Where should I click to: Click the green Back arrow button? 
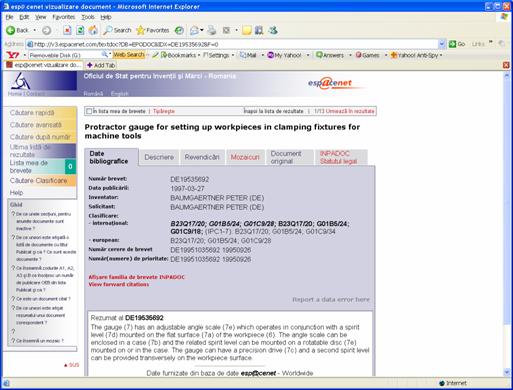pyautogui.click(x=11, y=30)
